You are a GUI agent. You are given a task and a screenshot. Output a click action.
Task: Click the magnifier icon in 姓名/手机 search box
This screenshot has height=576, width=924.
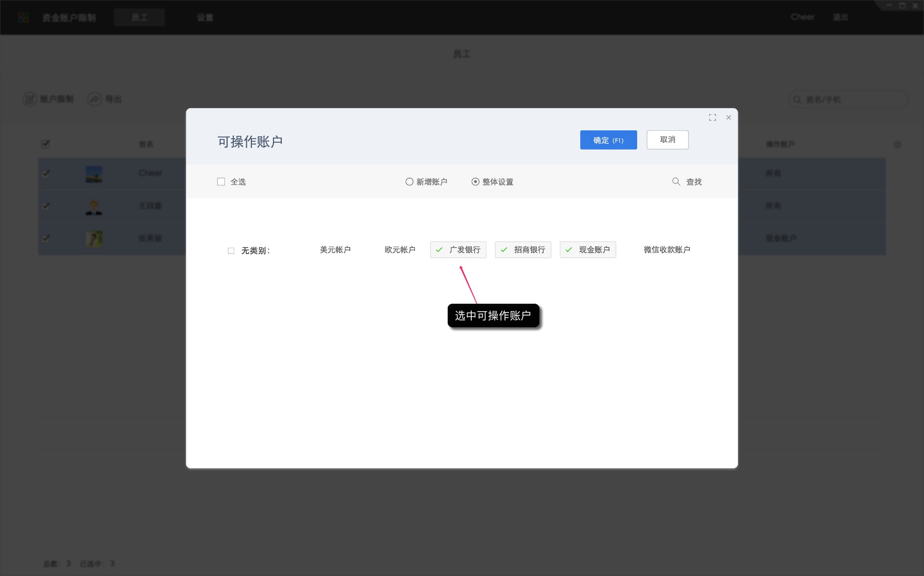coord(796,99)
